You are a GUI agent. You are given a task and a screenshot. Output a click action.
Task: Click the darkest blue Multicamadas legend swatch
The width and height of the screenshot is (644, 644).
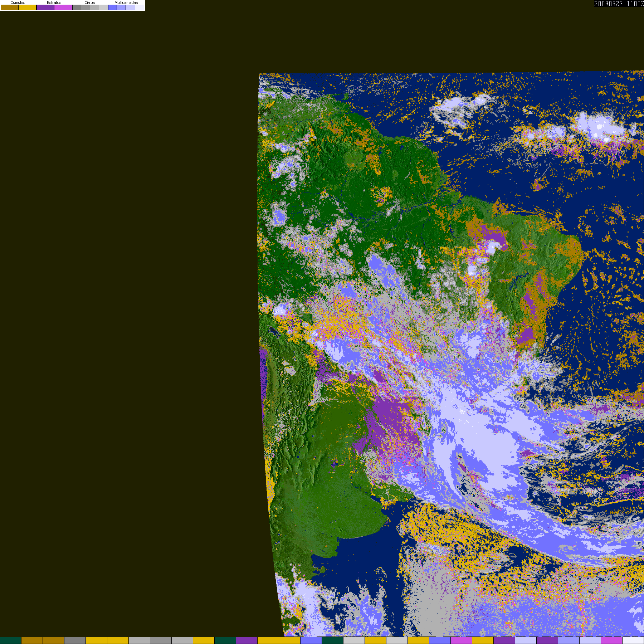pos(113,7)
